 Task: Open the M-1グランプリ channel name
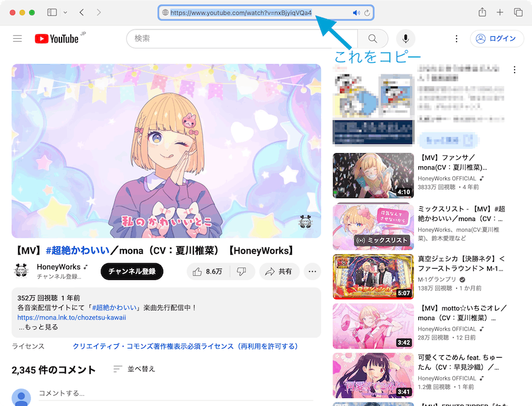(x=437, y=280)
